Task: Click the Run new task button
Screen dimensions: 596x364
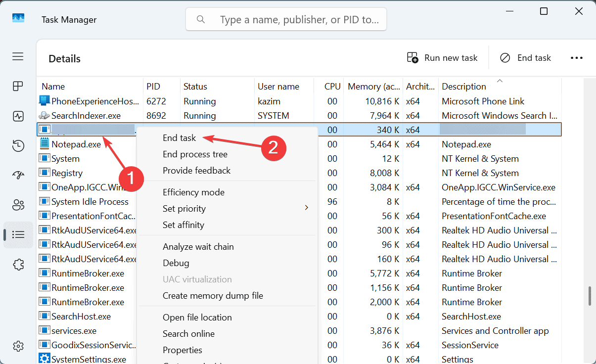Action: (x=442, y=58)
